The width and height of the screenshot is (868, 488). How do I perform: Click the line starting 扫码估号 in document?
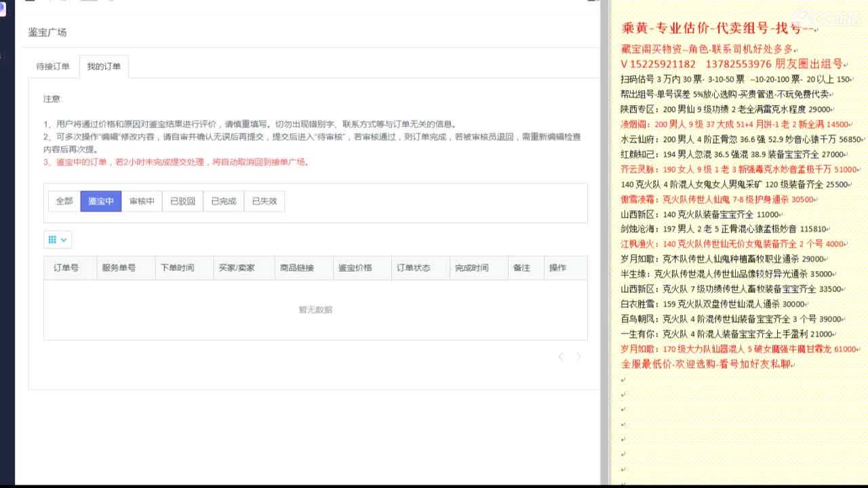(x=736, y=79)
